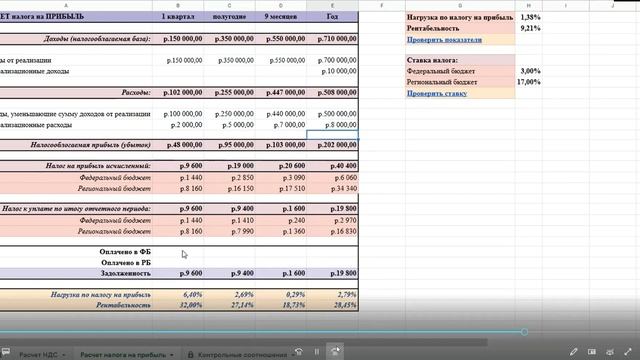The height and width of the screenshot is (360, 640).
Task: Select column B header
Action: (178, 5)
